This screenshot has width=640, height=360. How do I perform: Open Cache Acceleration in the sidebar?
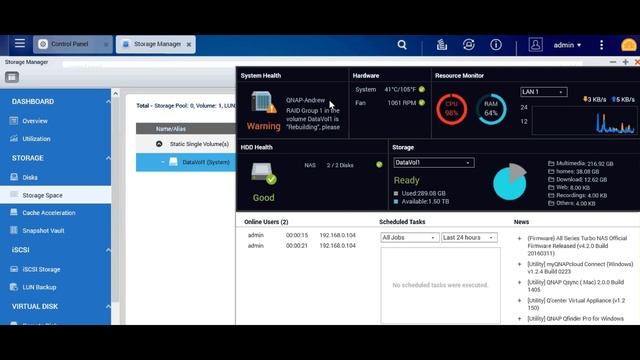(49, 213)
